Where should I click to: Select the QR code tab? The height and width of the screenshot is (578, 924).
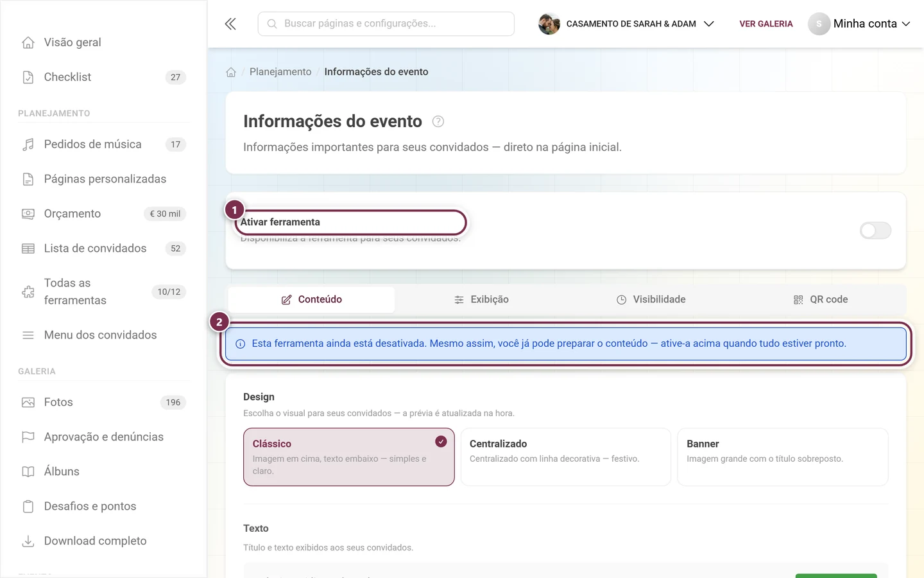pyautogui.click(x=821, y=300)
